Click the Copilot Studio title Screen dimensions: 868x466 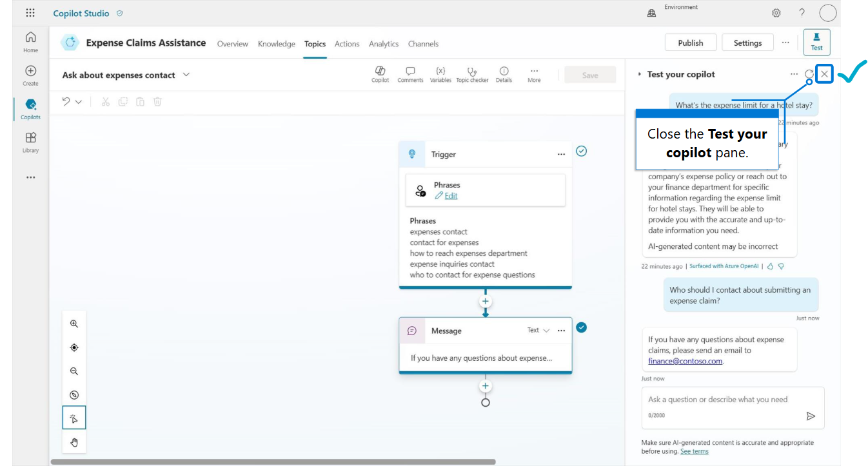click(81, 14)
